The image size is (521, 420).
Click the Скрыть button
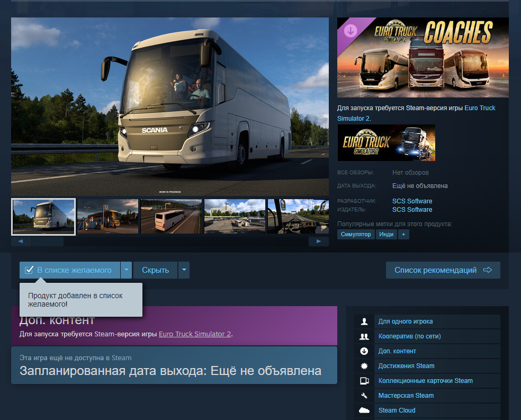click(156, 270)
